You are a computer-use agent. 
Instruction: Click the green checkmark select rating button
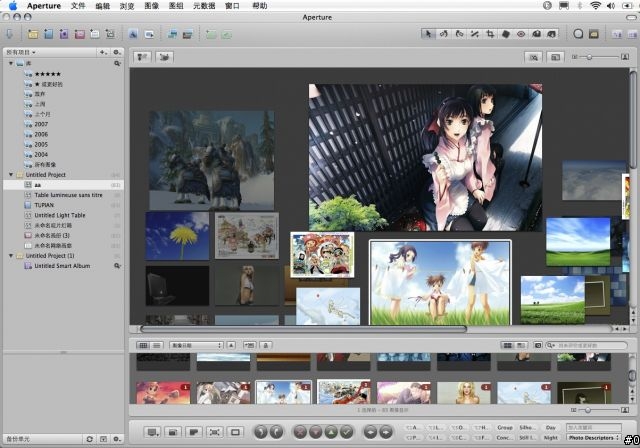347,432
